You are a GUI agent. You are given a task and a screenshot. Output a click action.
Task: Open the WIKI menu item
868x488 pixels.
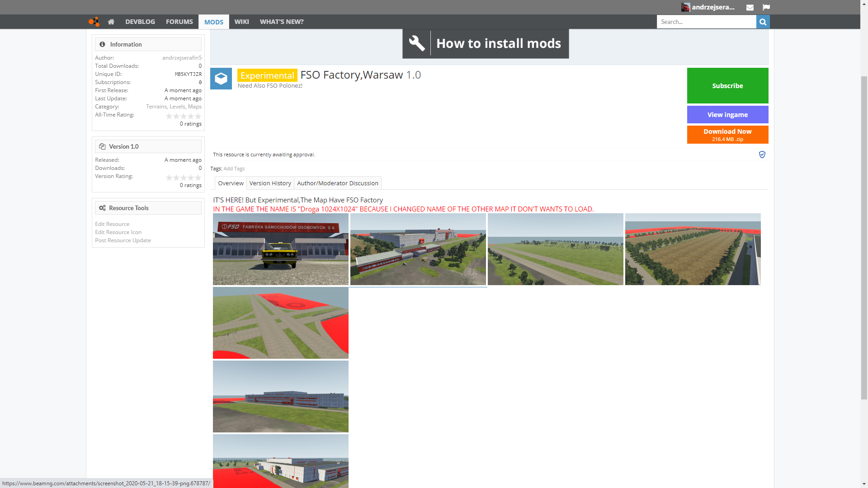[242, 22]
